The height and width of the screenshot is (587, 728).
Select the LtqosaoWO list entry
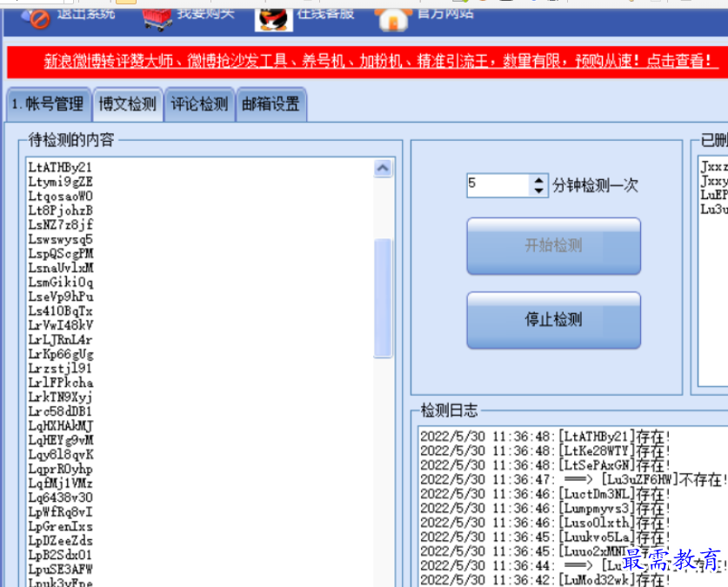coord(60,197)
